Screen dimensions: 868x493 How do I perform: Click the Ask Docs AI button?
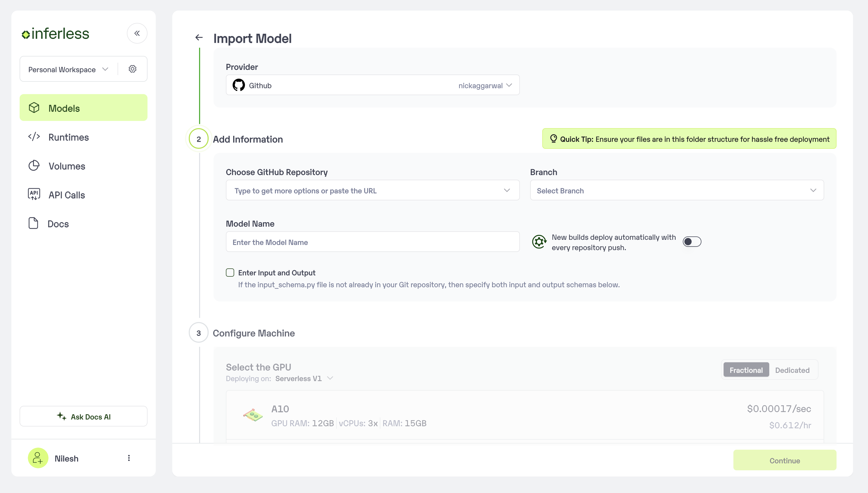point(83,416)
